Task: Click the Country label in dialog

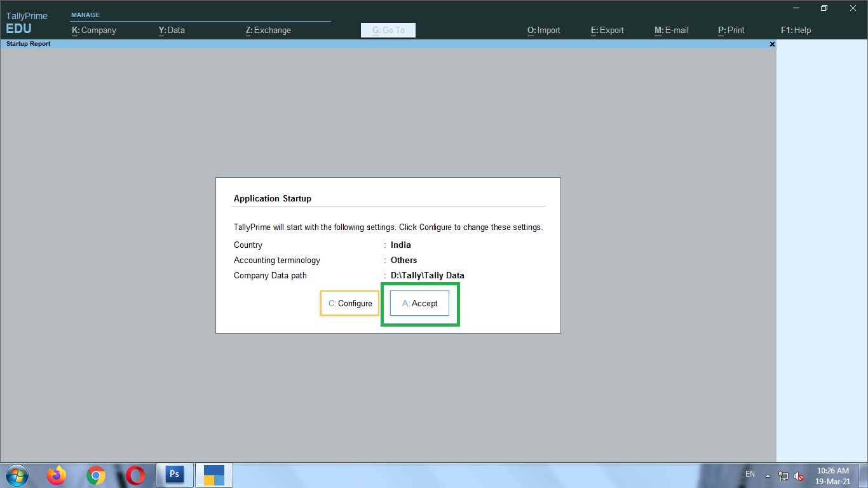Action: pyautogui.click(x=248, y=245)
